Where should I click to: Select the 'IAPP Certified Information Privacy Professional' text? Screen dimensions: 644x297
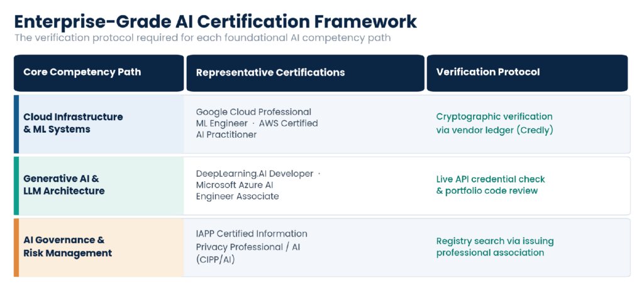[x=252, y=241]
